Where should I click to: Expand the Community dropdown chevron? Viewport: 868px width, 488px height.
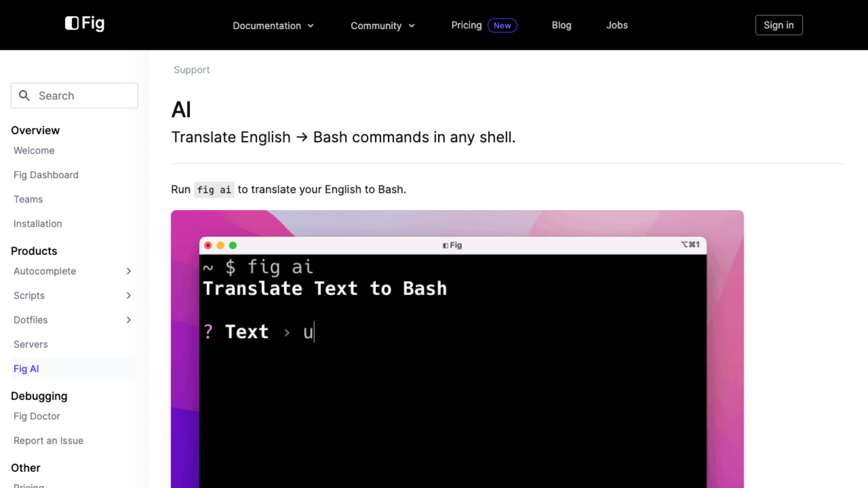(411, 26)
